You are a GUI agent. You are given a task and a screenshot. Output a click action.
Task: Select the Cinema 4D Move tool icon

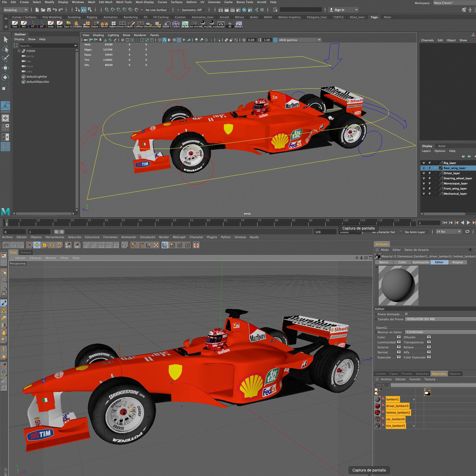click(37, 245)
